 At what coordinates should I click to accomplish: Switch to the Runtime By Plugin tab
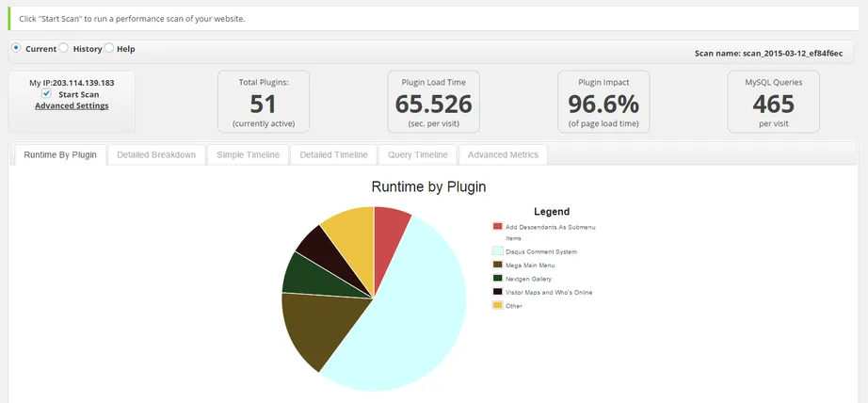60,154
